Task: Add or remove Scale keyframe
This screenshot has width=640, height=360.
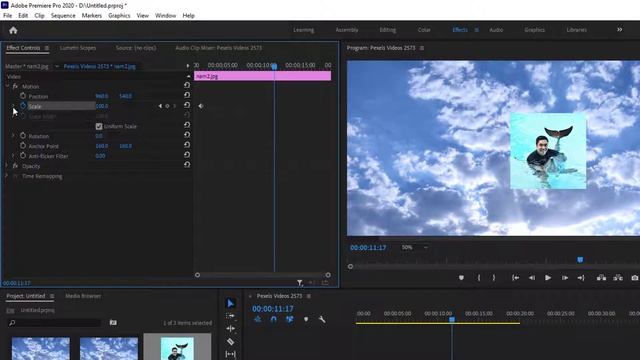Action: click(167, 106)
